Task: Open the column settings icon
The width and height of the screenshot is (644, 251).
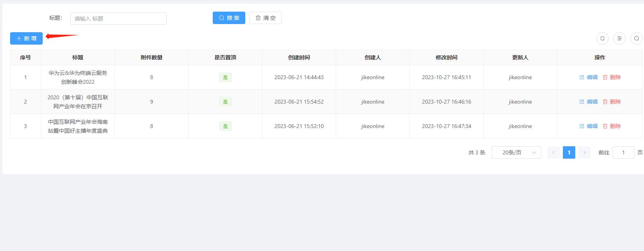Action: 619,38
